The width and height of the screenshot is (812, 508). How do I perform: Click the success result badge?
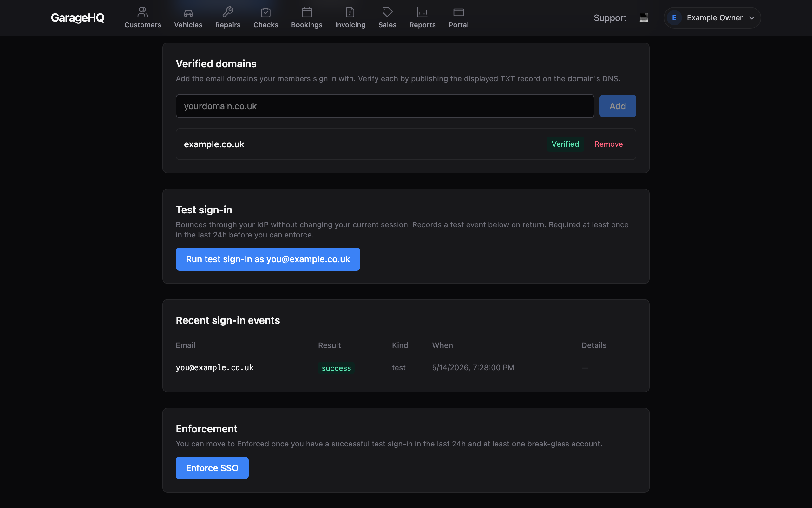pyautogui.click(x=336, y=368)
